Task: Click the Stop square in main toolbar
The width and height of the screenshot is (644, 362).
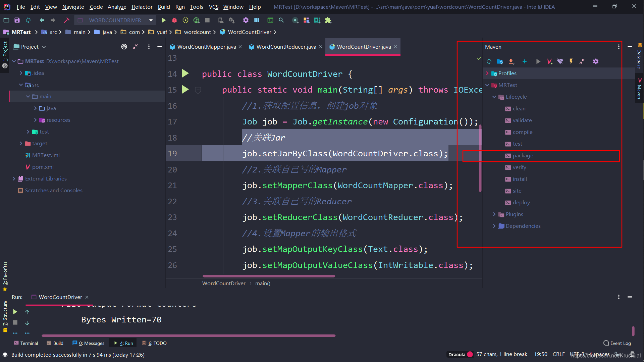Action: tap(207, 20)
